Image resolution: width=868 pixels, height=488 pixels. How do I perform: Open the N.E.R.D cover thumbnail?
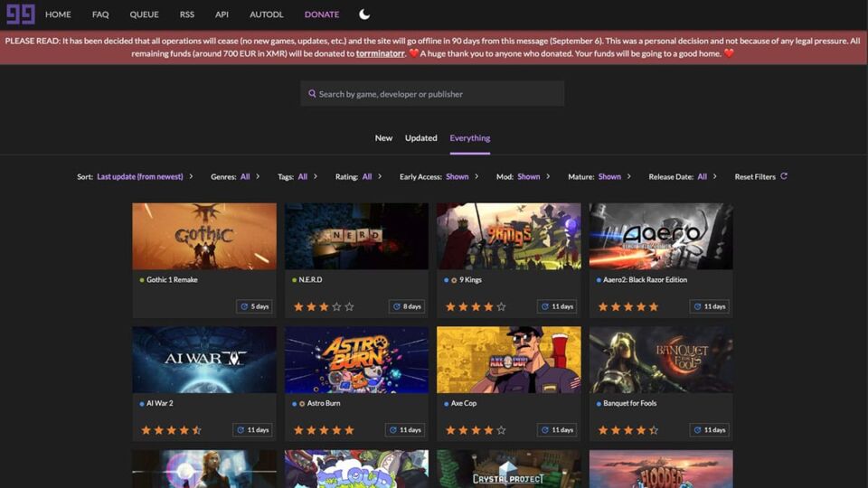[x=356, y=236]
